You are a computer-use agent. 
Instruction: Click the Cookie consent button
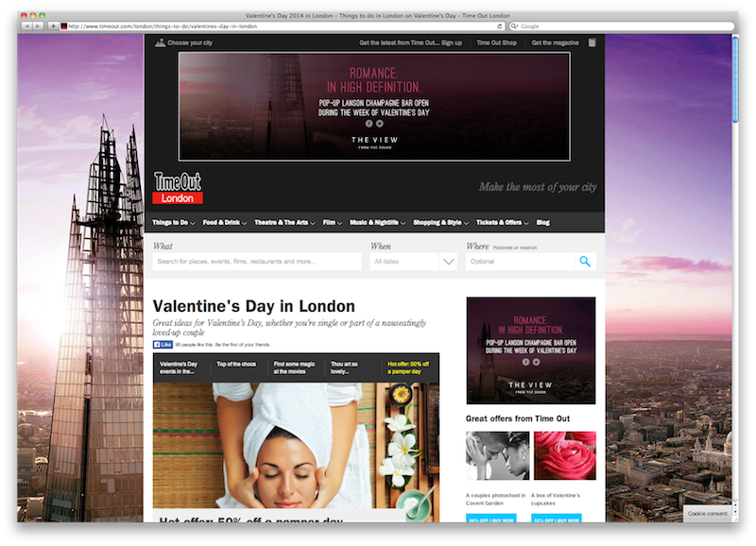(707, 513)
